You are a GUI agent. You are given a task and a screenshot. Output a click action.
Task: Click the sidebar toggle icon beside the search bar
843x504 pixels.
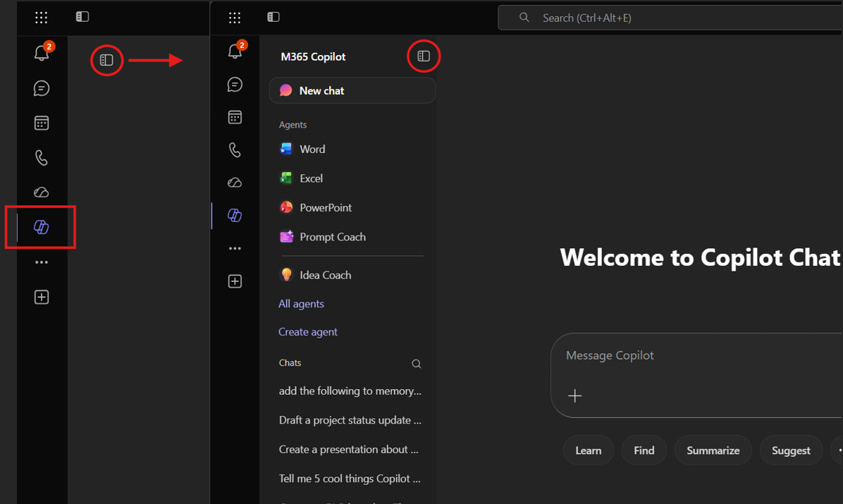(x=273, y=17)
